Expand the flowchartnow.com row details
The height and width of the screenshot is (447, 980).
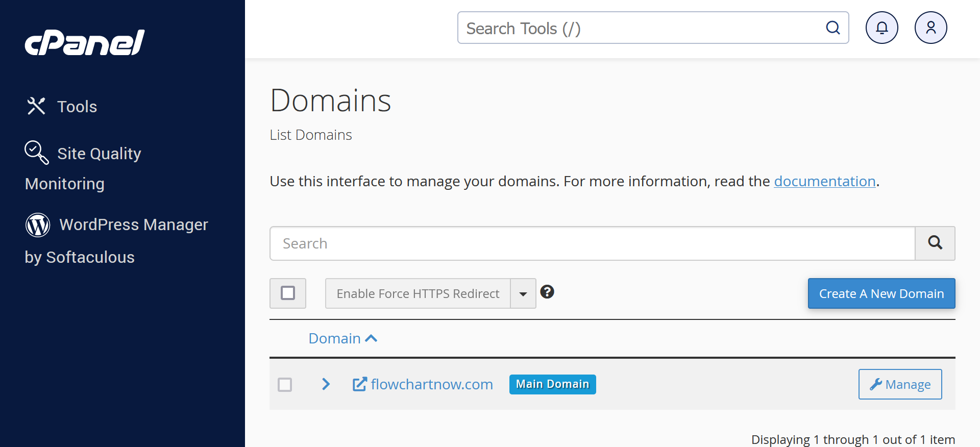point(326,384)
